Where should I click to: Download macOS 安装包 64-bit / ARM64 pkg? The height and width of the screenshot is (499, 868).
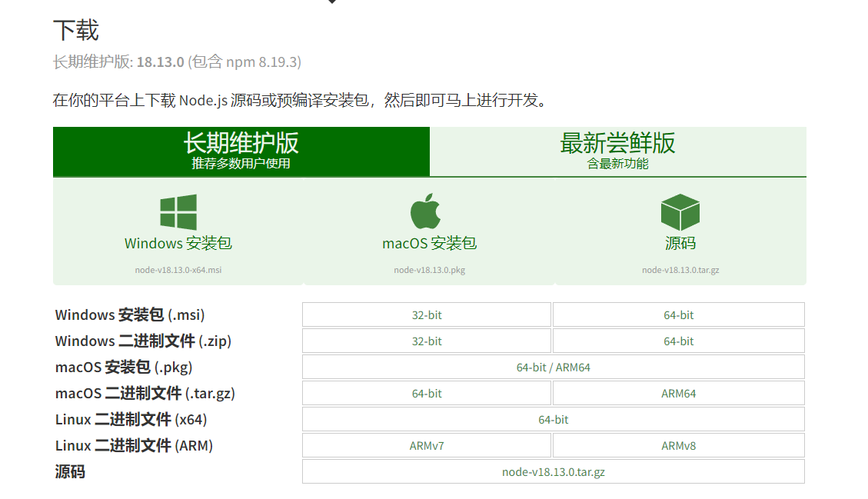(553, 368)
